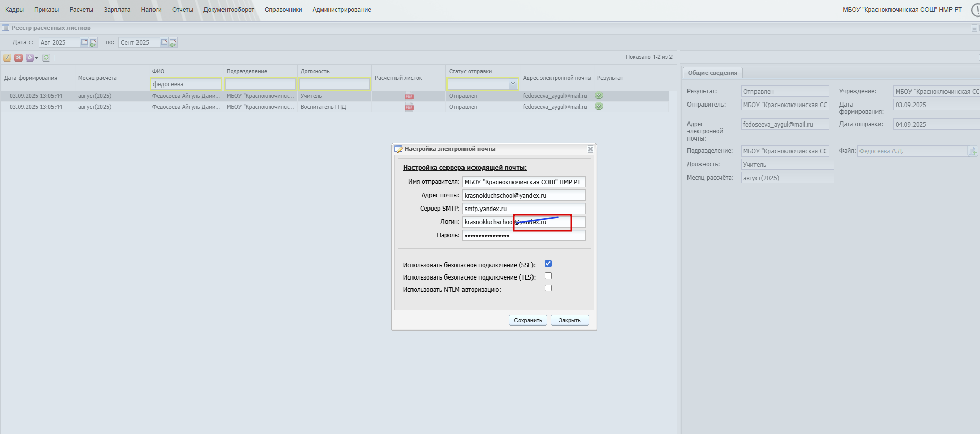
Task: Click the Логин input field
Action: coord(524,222)
